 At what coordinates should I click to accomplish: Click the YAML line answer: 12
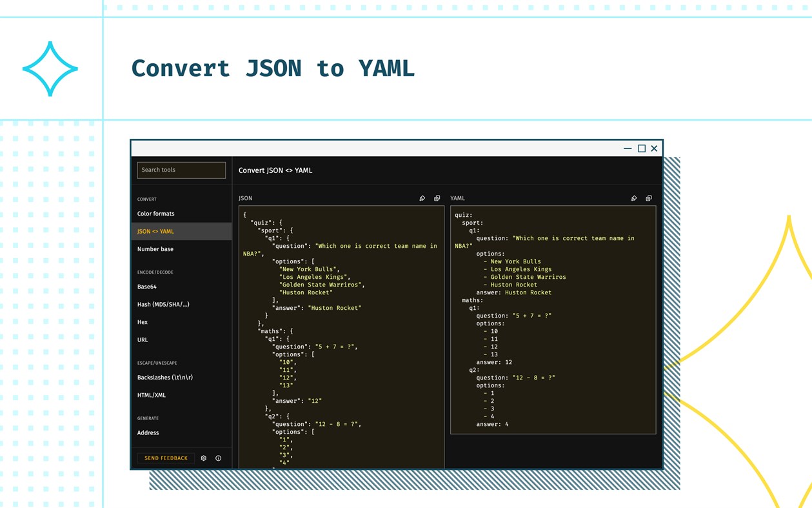[x=495, y=362]
